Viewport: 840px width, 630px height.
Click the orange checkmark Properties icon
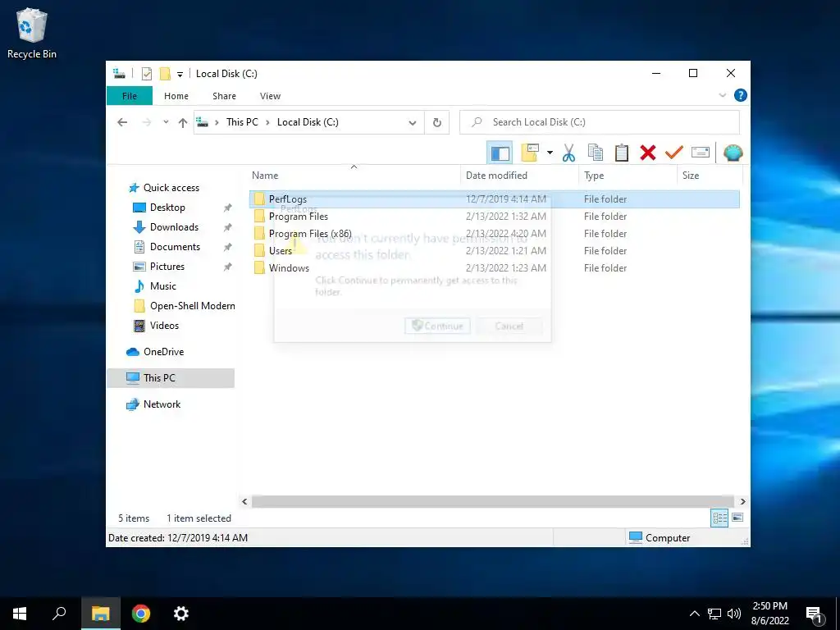click(x=674, y=153)
